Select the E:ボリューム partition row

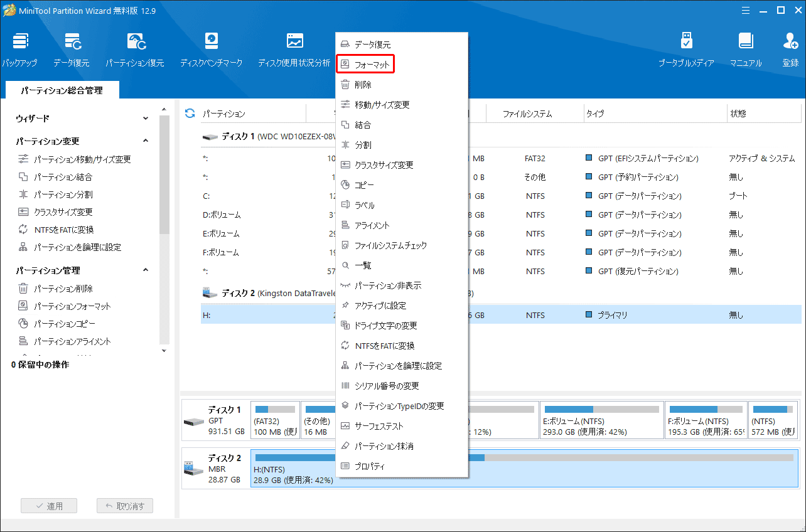500,233
